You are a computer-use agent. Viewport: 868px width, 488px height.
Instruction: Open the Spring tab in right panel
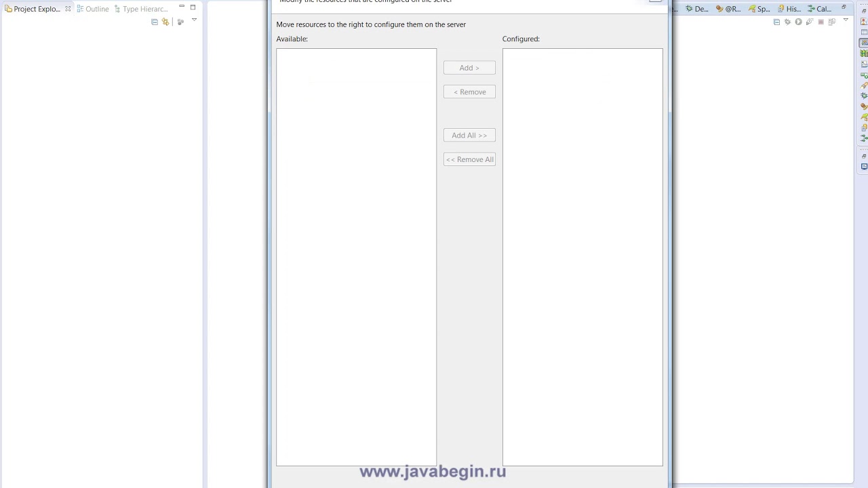point(759,9)
